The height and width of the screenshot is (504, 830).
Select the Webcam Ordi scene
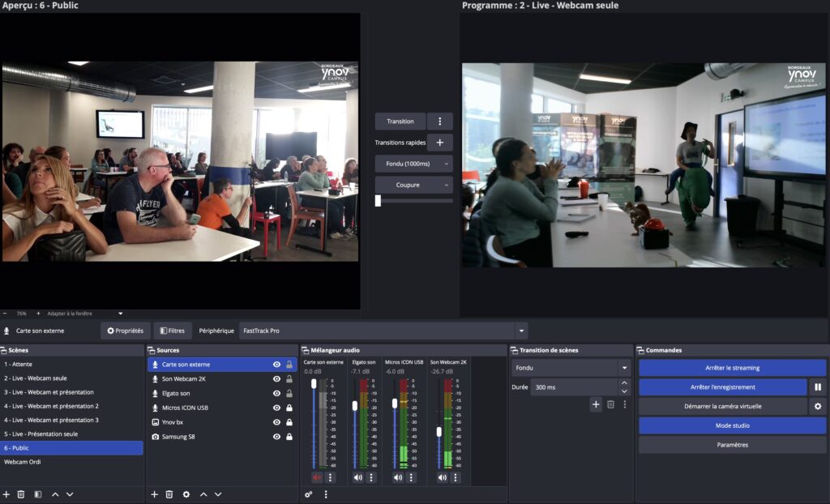pyautogui.click(x=23, y=462)
